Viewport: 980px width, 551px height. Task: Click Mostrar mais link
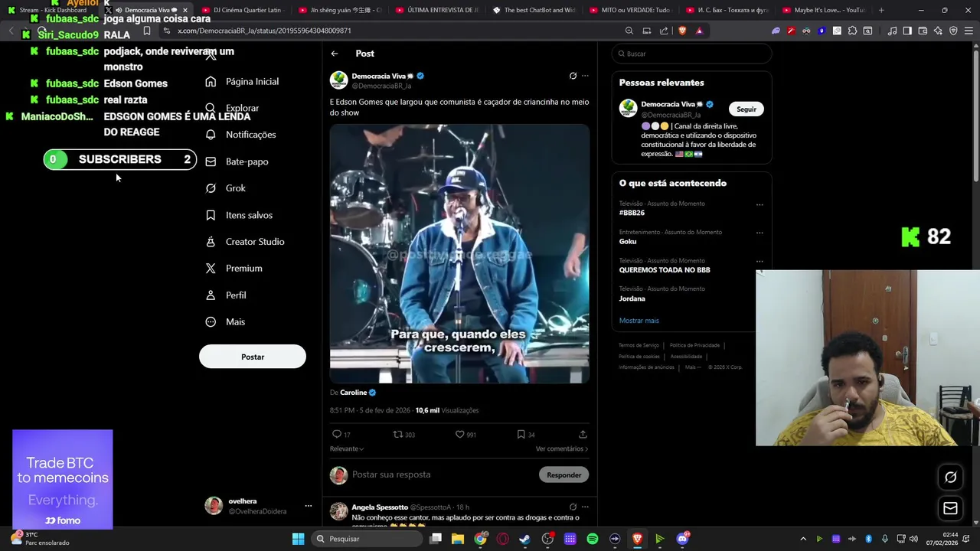[x=639, y=321]
